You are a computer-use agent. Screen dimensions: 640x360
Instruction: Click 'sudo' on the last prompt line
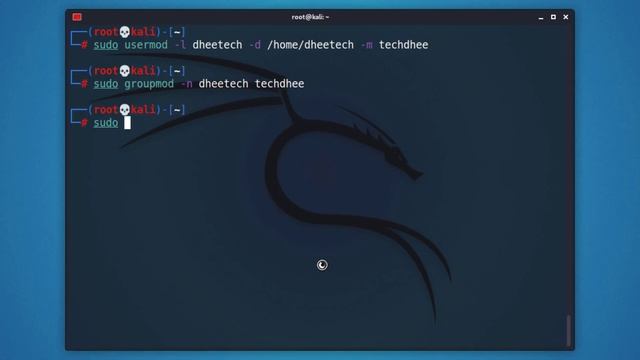[x=106, y=123]
